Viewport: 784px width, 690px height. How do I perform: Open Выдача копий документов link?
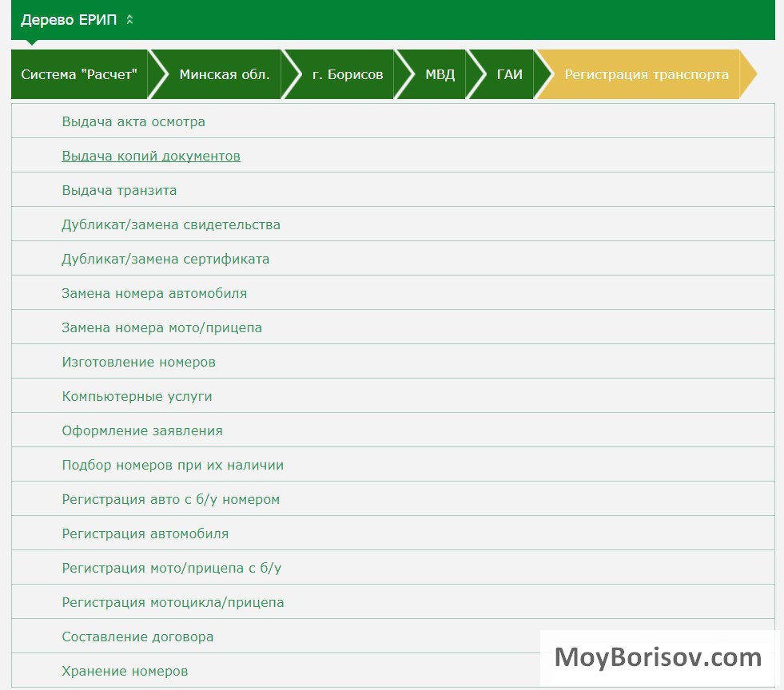[x=151, y=156]
